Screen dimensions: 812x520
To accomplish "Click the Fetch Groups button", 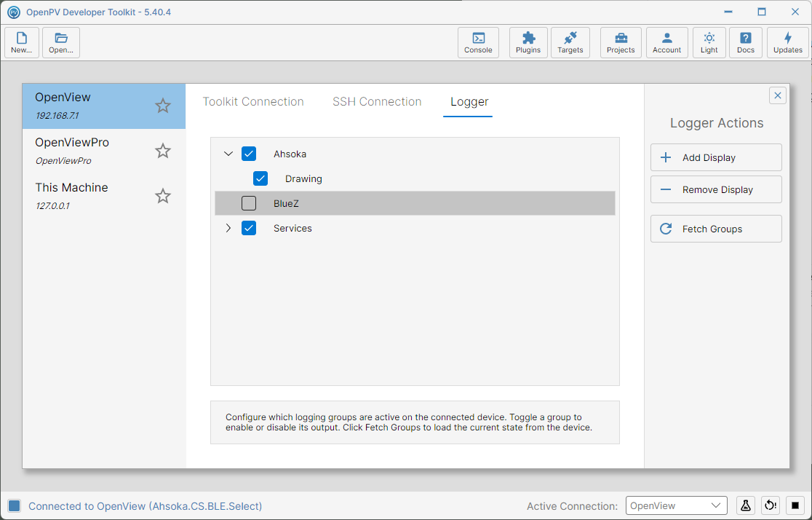I will [716, 229].
